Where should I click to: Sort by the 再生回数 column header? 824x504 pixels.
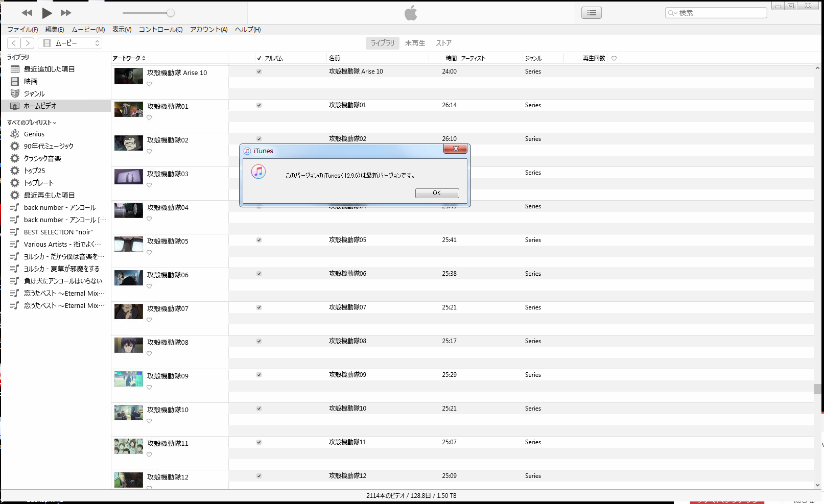click(x=594, y=58)
